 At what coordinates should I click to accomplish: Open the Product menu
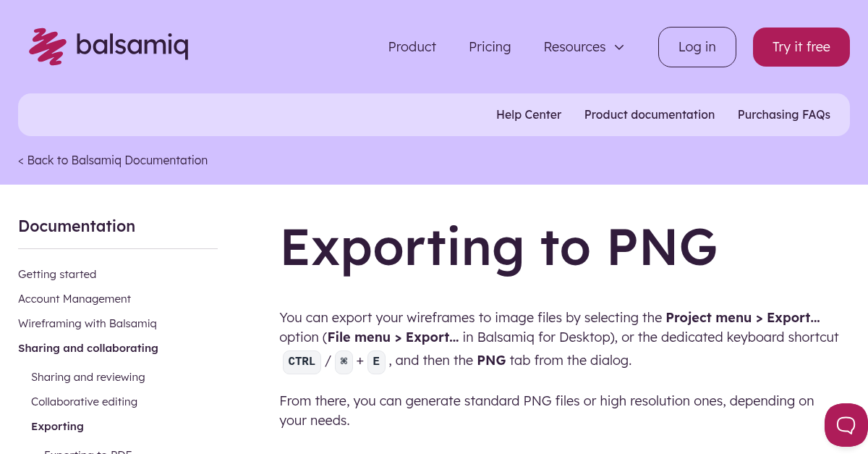(x=412, y=46)
